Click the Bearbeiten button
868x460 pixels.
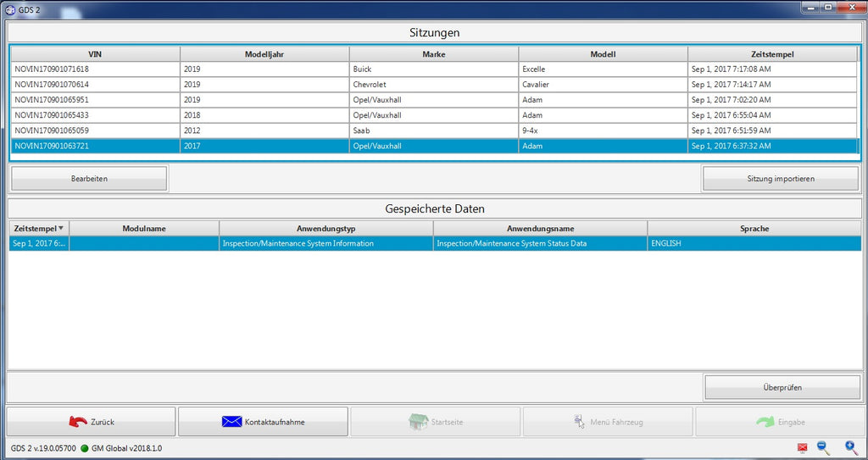click(x=89, y=179)
